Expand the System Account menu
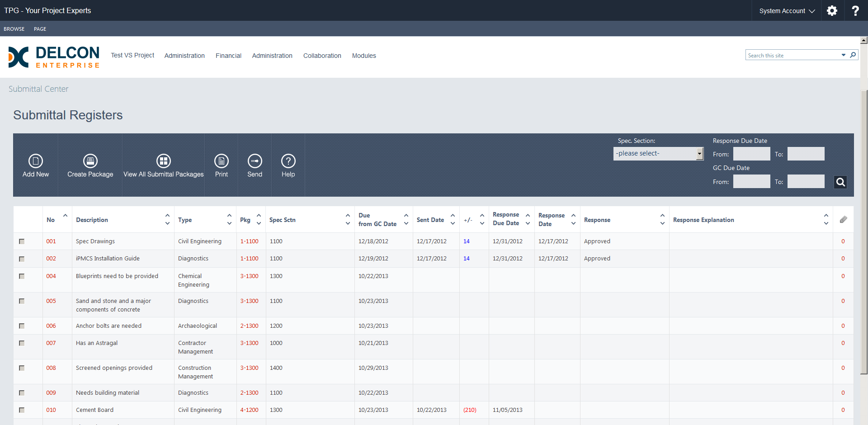 click(x=786, y=10)
